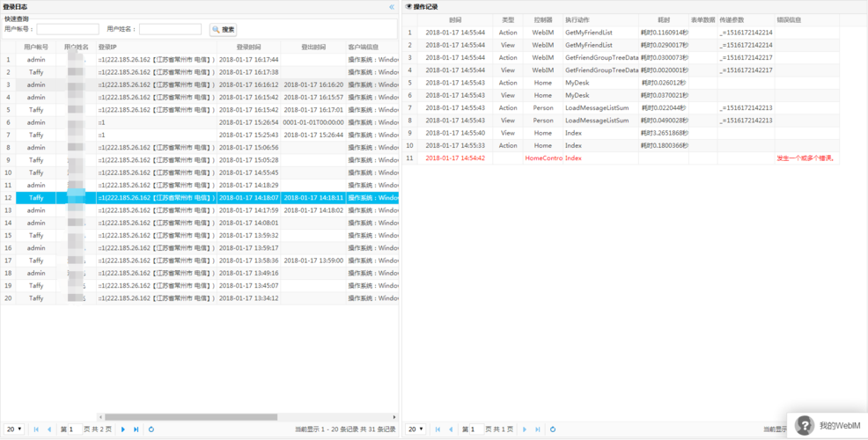This screenshot has width=868, height=440.
Task: Select highlighted row at 2018-01-17 14:18:07
Action: [x=199, y=198]
